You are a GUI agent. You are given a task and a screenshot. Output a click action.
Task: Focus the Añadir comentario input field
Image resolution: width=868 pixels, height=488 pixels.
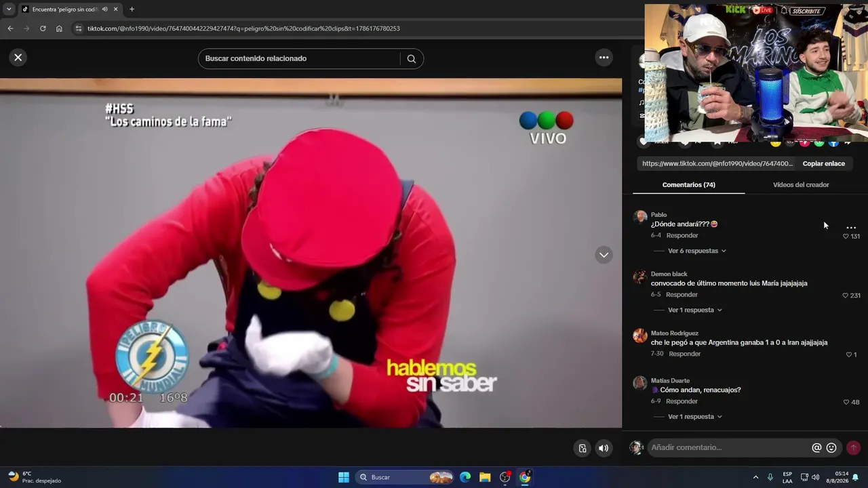coord(729,447)
